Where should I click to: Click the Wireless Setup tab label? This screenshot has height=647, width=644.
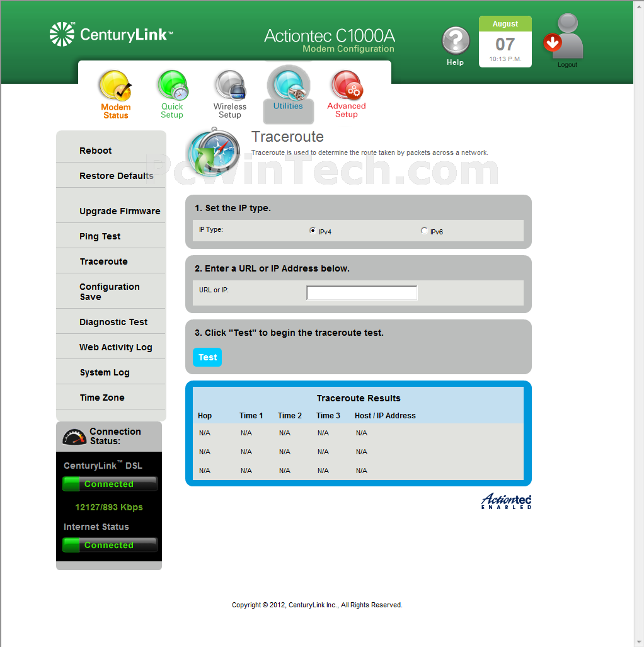coord(230,111)
